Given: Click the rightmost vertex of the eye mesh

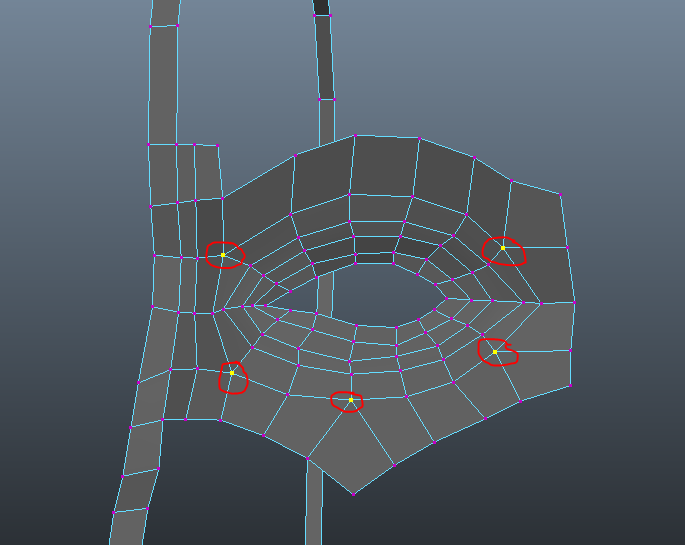Looking at the screenshot, I should (574, 302).
